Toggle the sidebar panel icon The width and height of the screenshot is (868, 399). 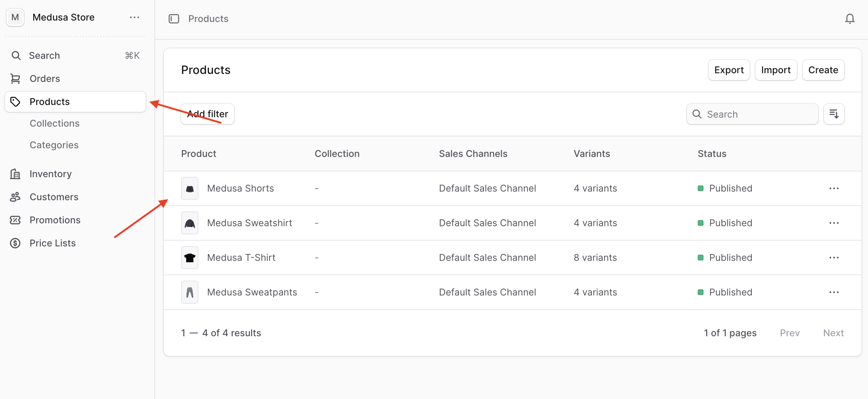[174, 19]
